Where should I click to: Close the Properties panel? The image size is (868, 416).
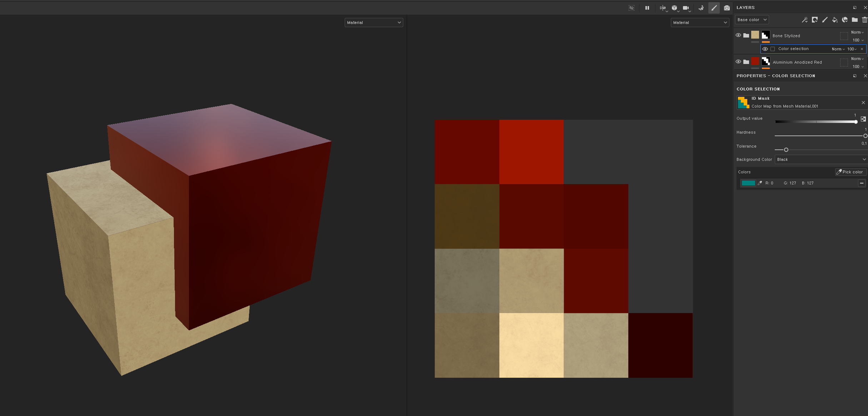pyautogui.click(x=865, y=76)
